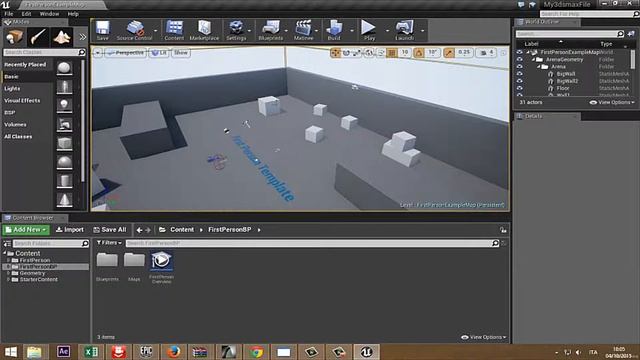640x360 pixels.
Task: Open the Help menu
Action: click(73, 14)
